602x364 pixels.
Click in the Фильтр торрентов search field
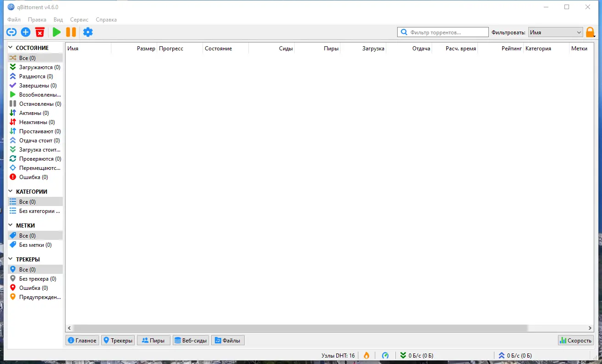pos(443,32)
